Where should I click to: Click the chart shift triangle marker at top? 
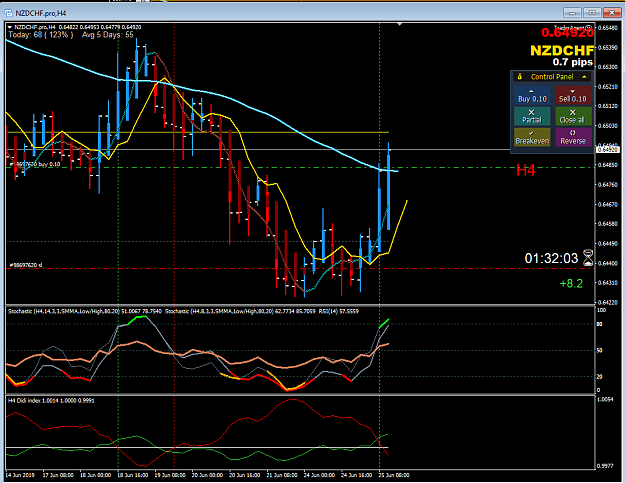click(400, 25)
